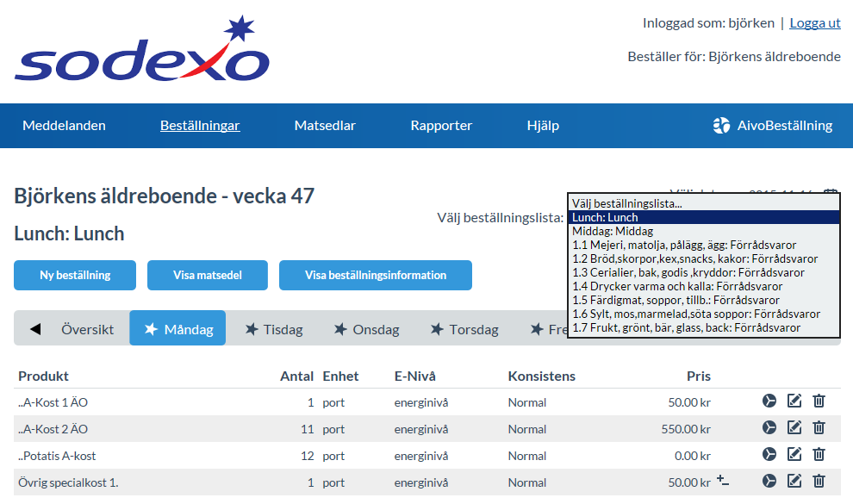Screen dimensions: 853x504
Task: Open the Meddelanden menu
Action: pos(65,126)
